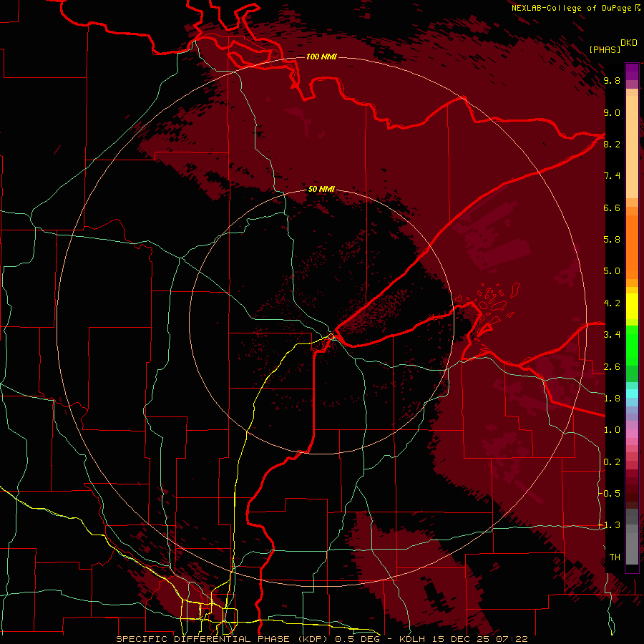Pick the peach segment beside 8.2
Viewport: 644px width, 644px height.
click(632, 147)
